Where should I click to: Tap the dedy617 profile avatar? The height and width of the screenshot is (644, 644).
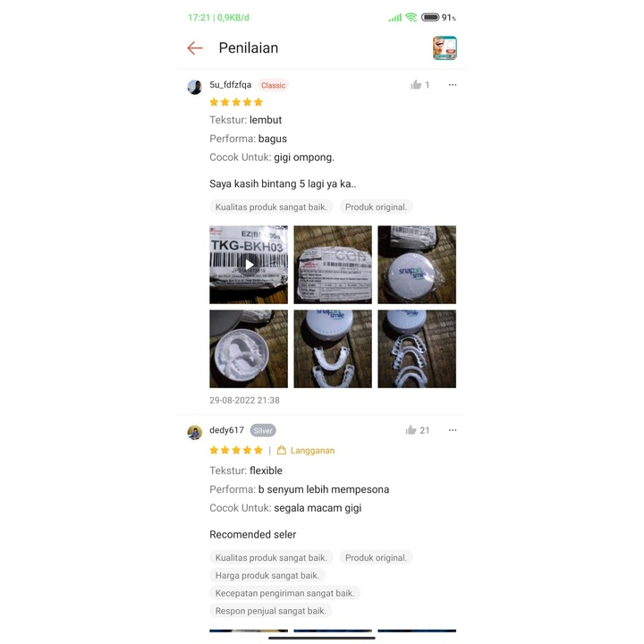point(195,433)
